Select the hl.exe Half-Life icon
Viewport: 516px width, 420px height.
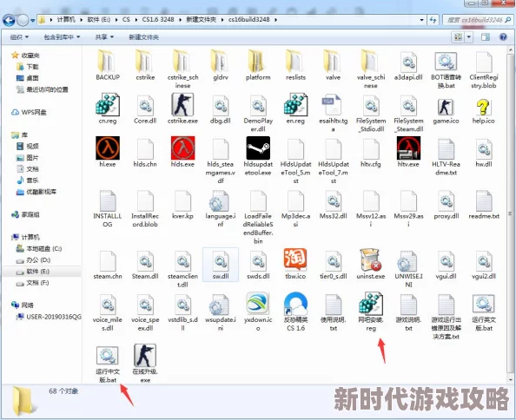coord(108,152)
